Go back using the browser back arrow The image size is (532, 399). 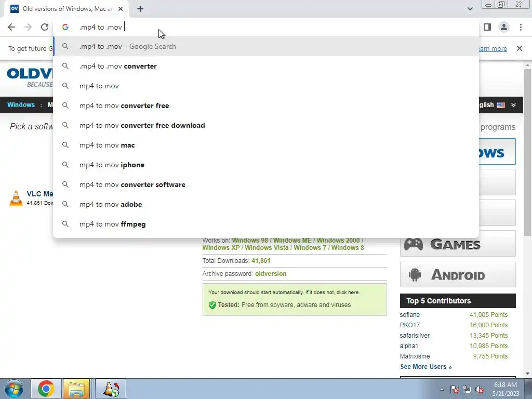(x=11, y=27)
